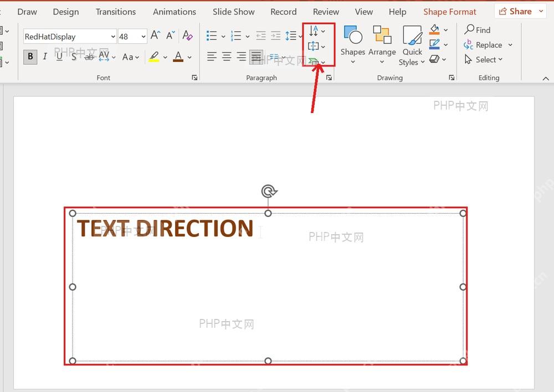The height and width of the screenshot is (392, 554).
Task: Open the Select menu in Editing
Action: [x=483, y=60]
